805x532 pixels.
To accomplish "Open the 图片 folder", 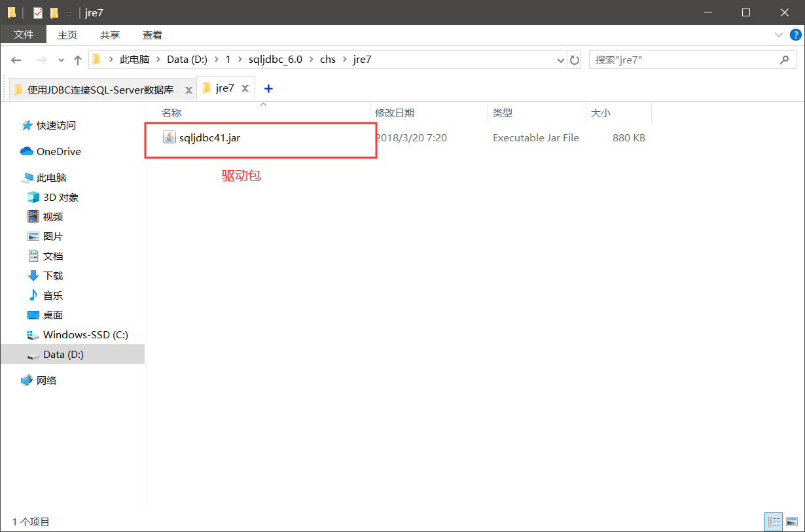I will coord(53,236).
